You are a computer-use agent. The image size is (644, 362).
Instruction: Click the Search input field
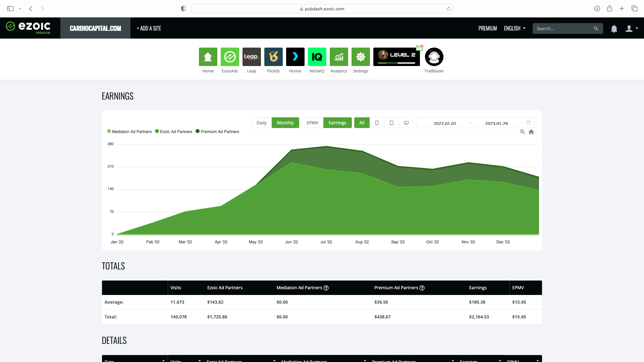pyautogui.click(x=564, y=28)
